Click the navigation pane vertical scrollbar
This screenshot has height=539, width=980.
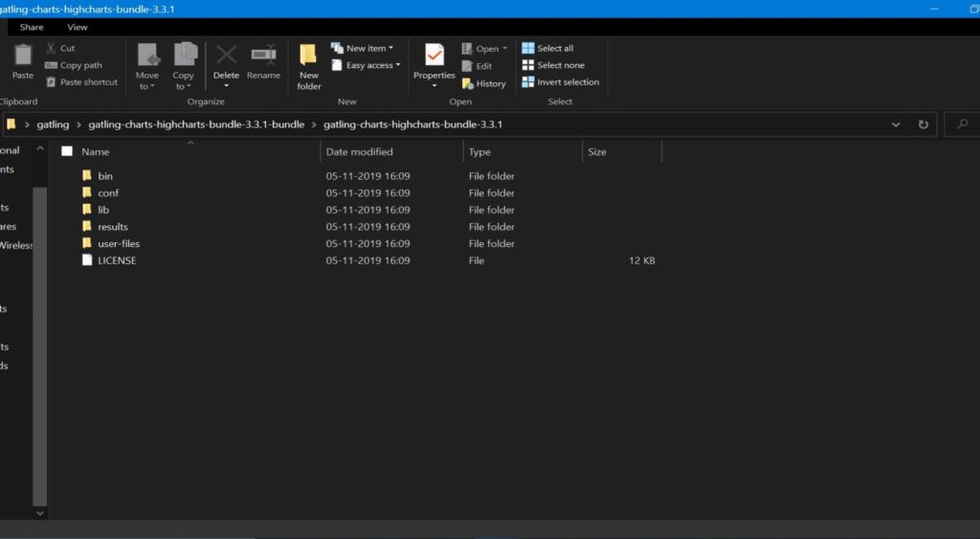[x=40, y=335]
